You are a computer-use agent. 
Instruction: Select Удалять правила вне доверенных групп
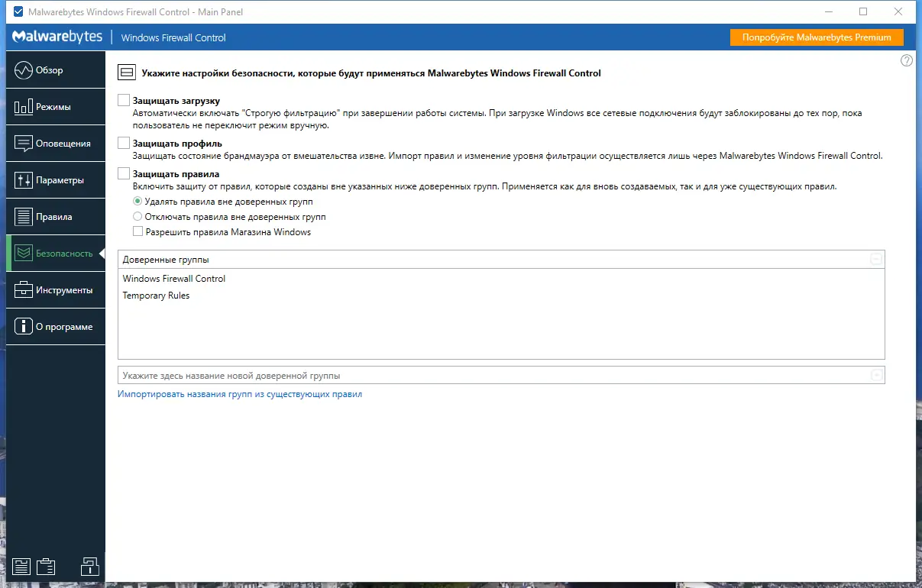tap(137, 202)
